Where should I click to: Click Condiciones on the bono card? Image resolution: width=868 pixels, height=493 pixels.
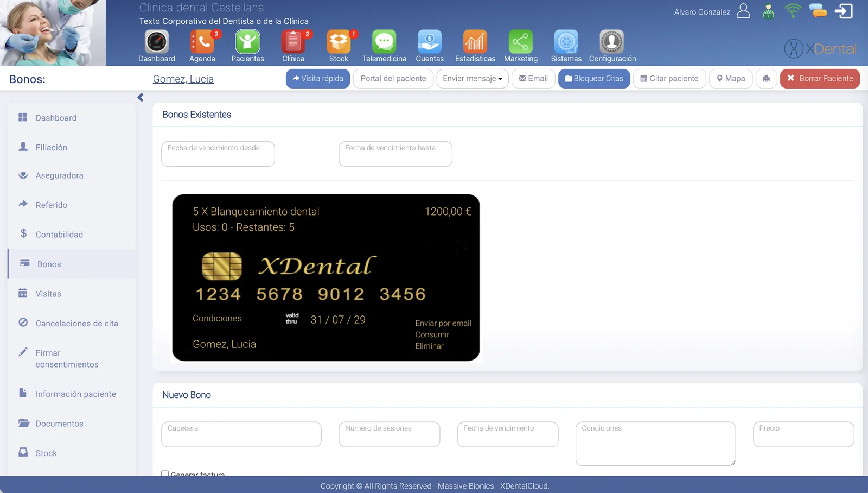pyautogui.click(x=217, y=318)
